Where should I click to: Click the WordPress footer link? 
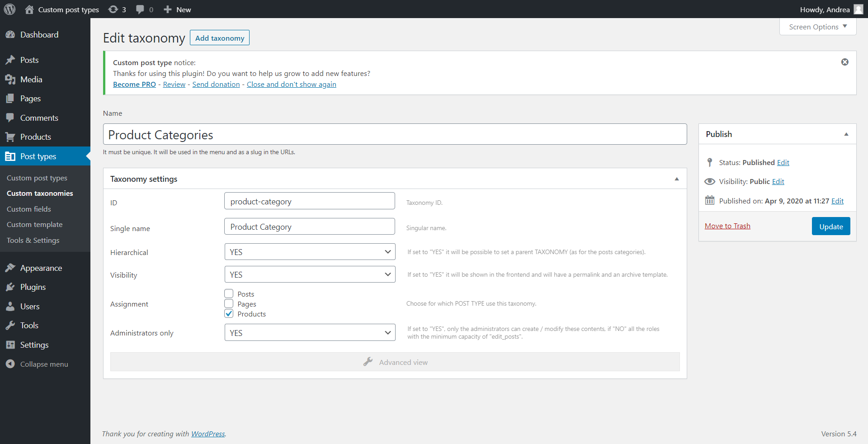click(x=208, y=434)
